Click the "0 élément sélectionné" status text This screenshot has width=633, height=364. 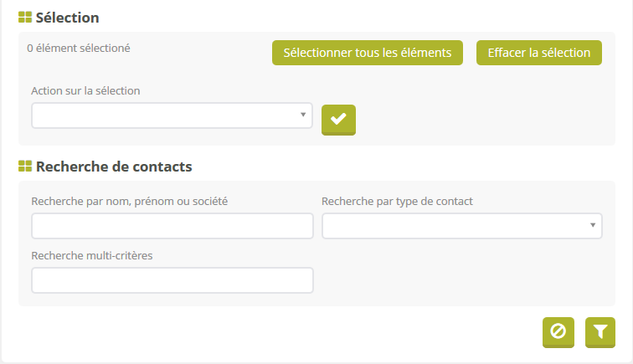[79, 49]
